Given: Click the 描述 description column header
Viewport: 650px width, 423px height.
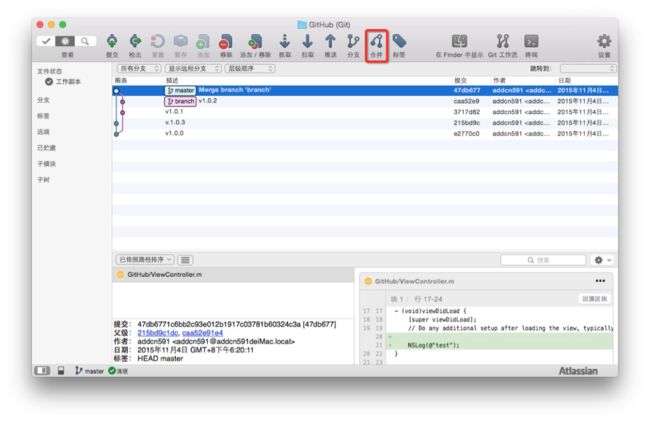Looking at the screenshot, I should [x=172, y=80].
